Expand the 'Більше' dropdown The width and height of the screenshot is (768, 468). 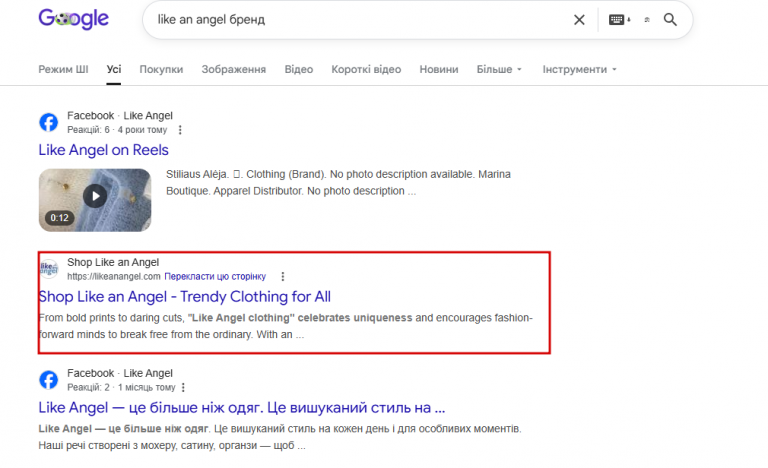(499, 70)
